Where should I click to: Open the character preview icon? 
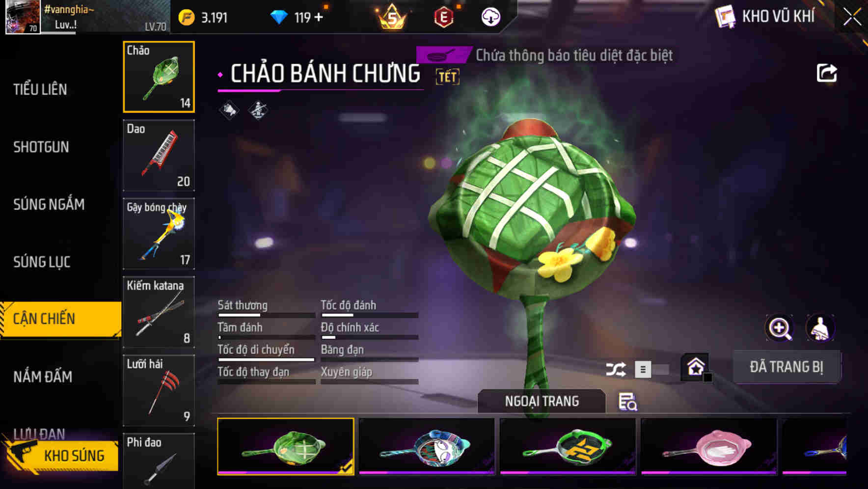point(820,327)
